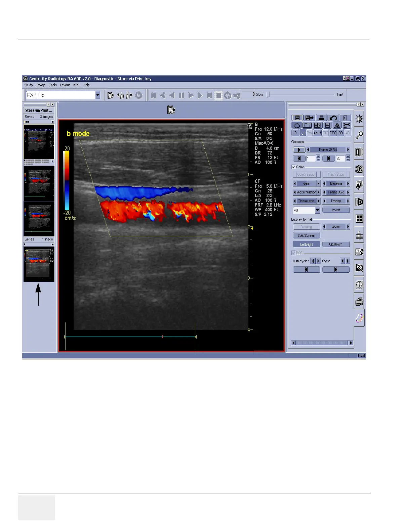Uncheck the Color checkbox
The image size is (400, 532).
[x=294, y=167]
